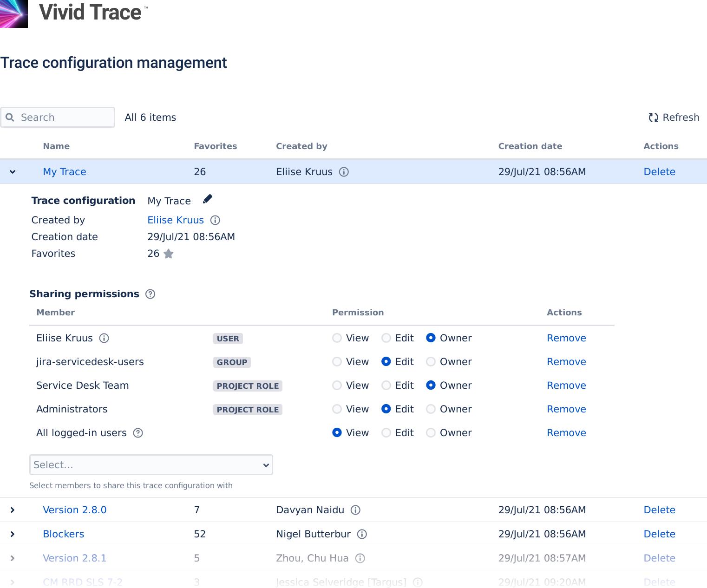
Task: Set All logged-in users permission to Owner
Action: 431,433
